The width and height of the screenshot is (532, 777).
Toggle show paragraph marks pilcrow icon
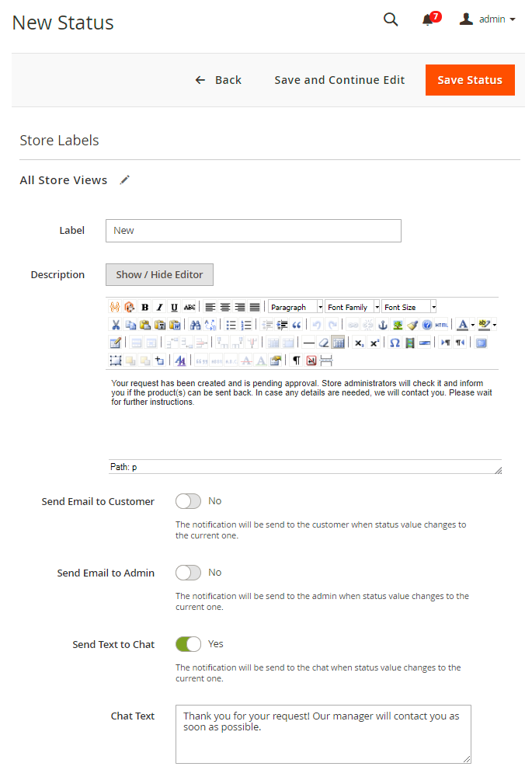(x=296, y=361)
